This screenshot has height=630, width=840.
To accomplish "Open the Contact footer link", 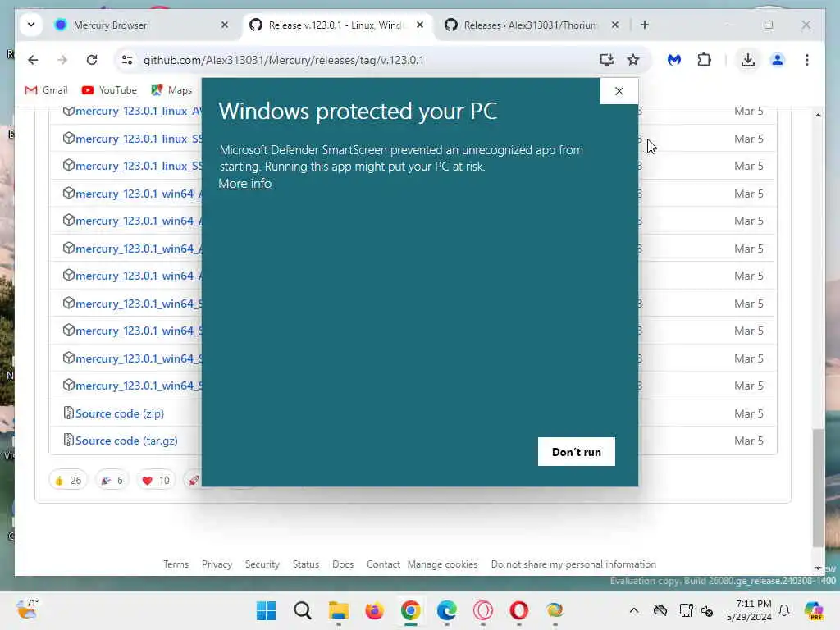I will (x=383, y=564).
